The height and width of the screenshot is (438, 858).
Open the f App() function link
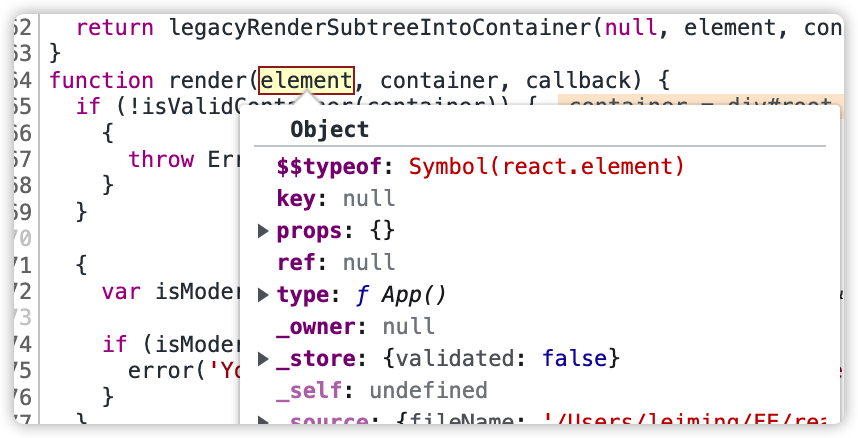[401, 295]
